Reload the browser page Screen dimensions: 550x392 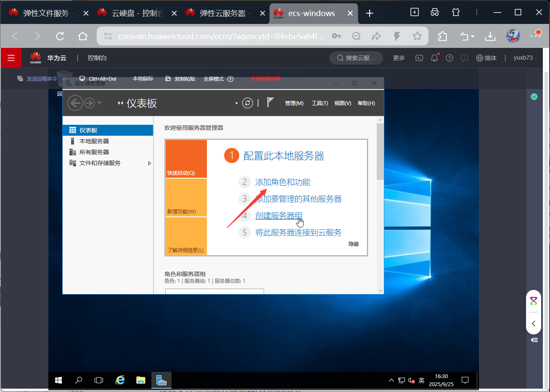pyautogui.click(x=60, y=36)
